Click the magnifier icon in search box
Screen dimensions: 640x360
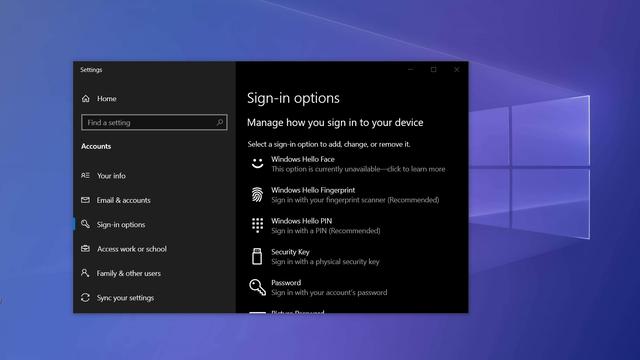pyautogui.click(x=220, y=122)
